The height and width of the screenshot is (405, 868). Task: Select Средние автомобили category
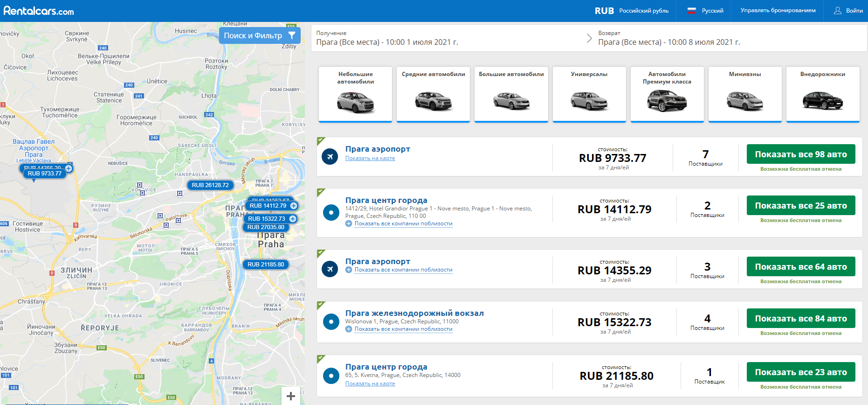434,94
